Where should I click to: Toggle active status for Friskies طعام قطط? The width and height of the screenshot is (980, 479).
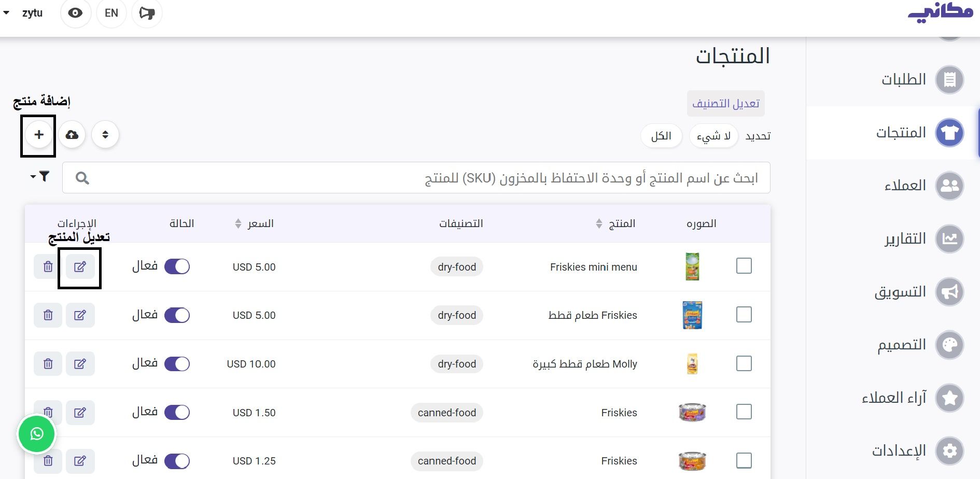177,315
